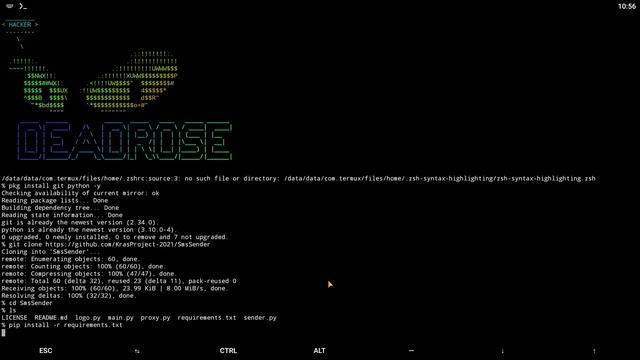
Task: Tap the ESC key in extra keys row
Action: click(46, 351)
